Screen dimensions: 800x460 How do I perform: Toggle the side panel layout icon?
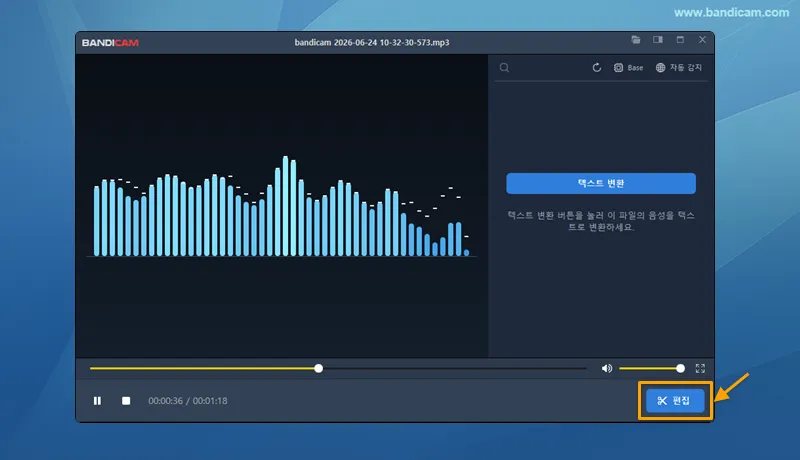[x=658, y=40]
